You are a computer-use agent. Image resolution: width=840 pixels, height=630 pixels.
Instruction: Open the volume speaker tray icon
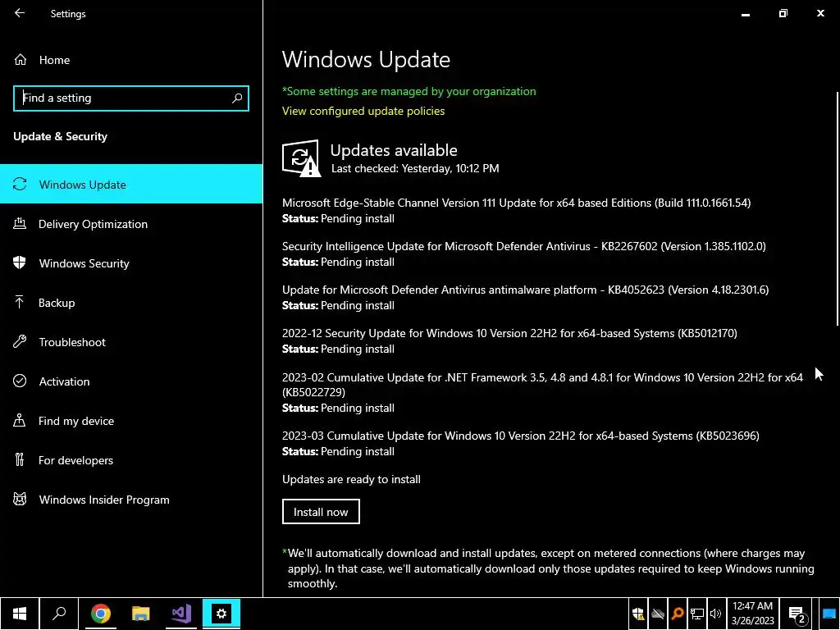click(x=715, y=614)
